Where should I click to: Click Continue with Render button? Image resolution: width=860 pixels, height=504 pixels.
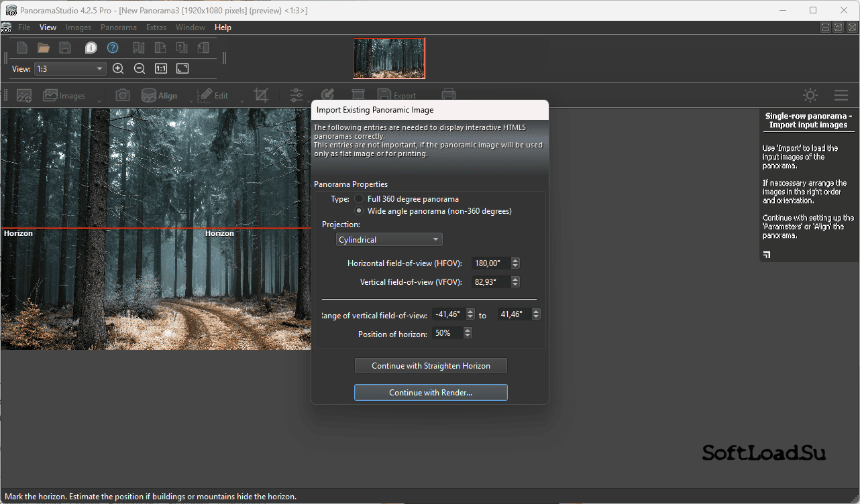[x=431, y=393]
